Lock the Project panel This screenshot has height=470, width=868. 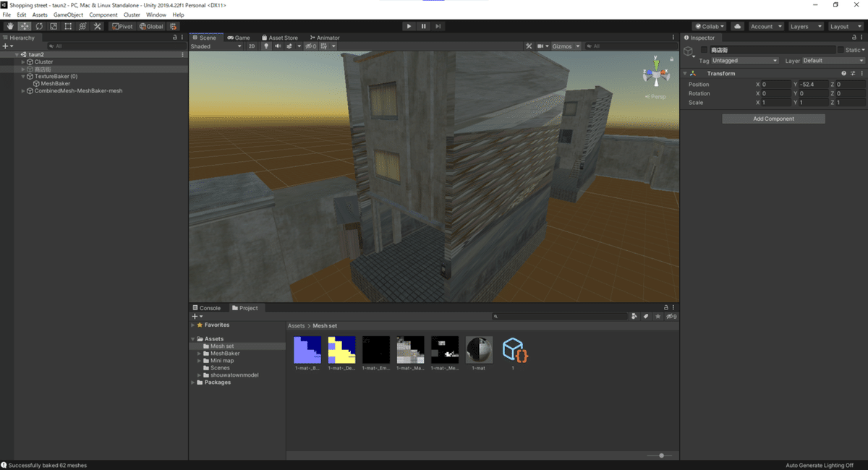click(x=666, y=308)
